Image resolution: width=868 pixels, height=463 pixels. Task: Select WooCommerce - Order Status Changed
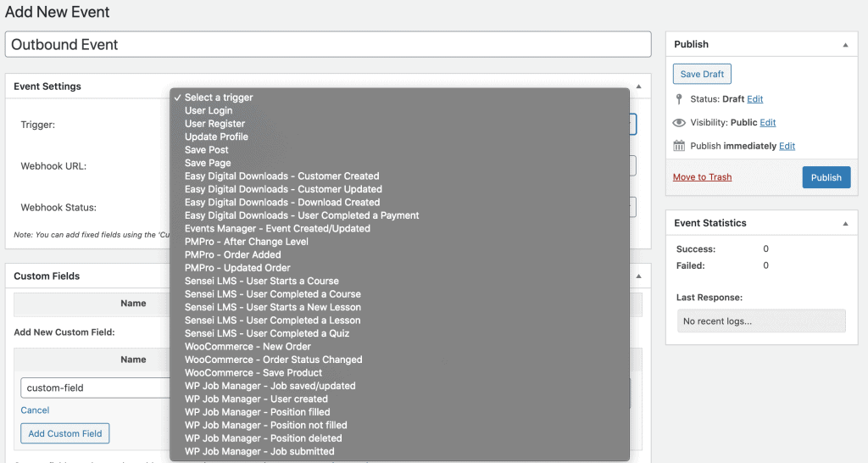click(x=399, y=360)
